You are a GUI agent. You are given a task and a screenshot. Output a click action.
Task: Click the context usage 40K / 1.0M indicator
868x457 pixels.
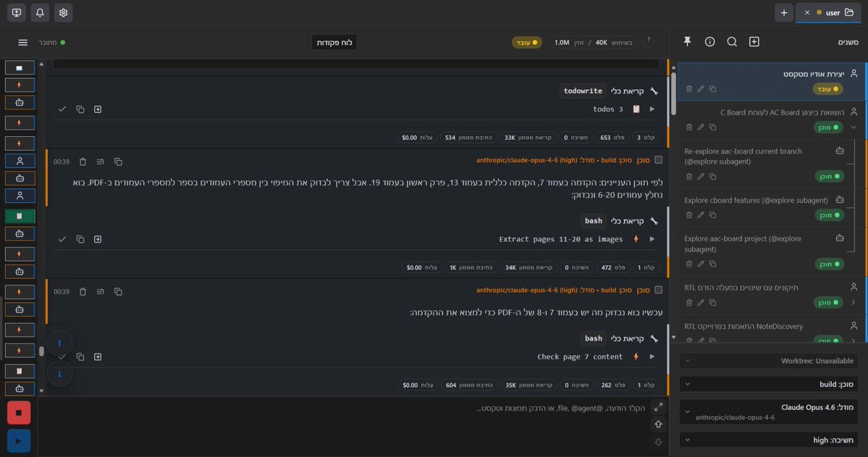(593, 42)
